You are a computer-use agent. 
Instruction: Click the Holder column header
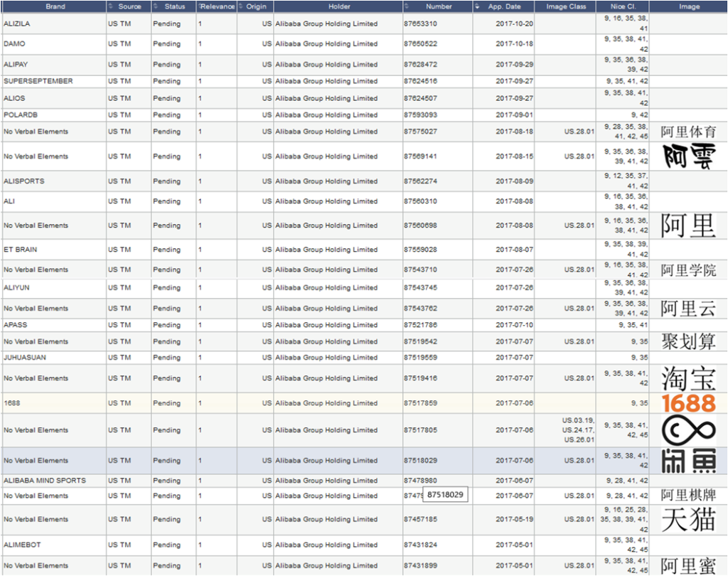point(339,6)
